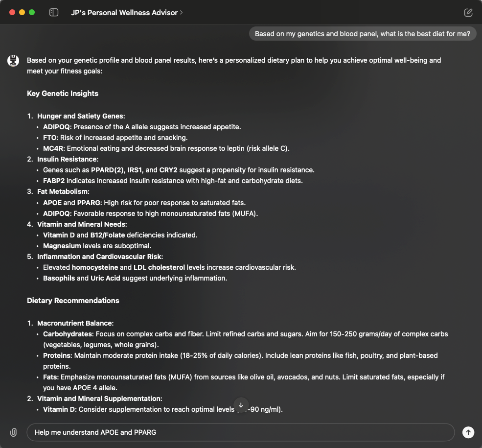Viewport: 482px width, 448px height.
Task: Click the user's genetics and blood panel message
Action: click(362, 34)
